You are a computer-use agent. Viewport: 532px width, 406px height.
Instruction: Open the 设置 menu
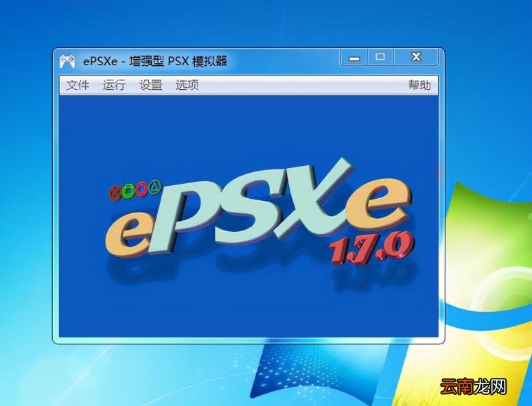(x=150, y=85)
